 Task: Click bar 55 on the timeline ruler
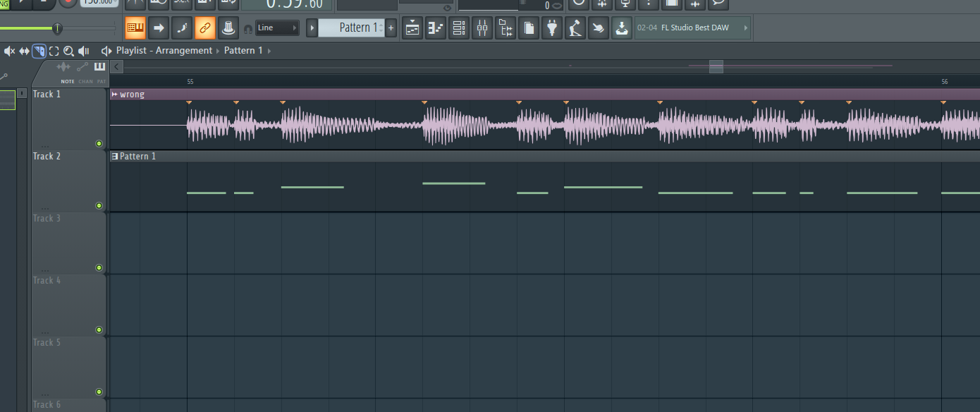point(190,82)
